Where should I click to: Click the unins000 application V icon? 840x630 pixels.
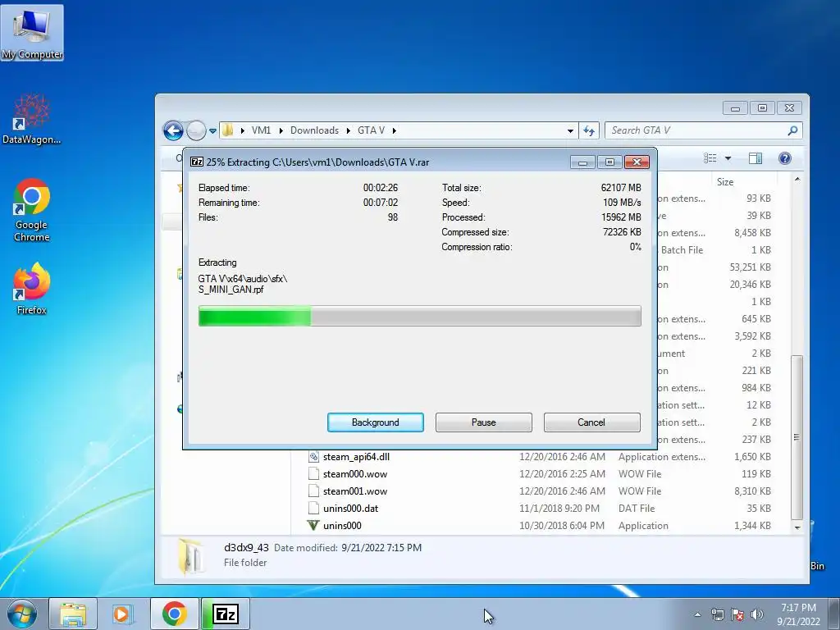pyautogui.click(x=313, y=526)
